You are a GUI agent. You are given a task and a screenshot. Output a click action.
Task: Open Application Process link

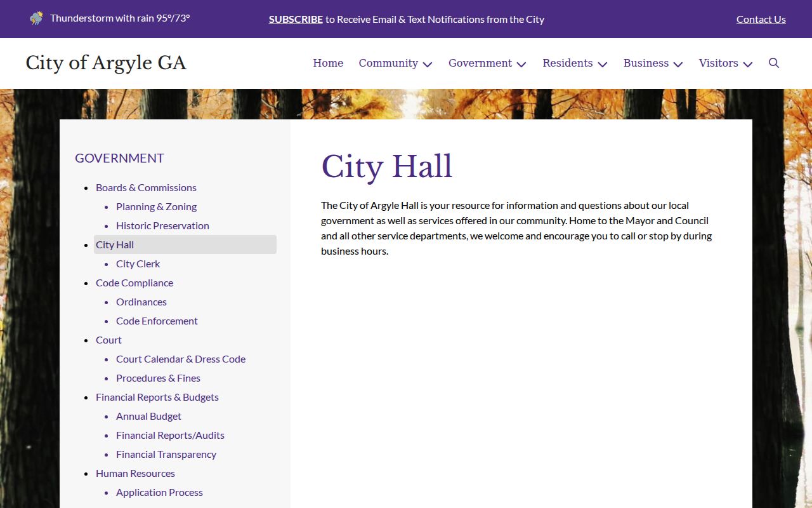click(x=159, y=492)
